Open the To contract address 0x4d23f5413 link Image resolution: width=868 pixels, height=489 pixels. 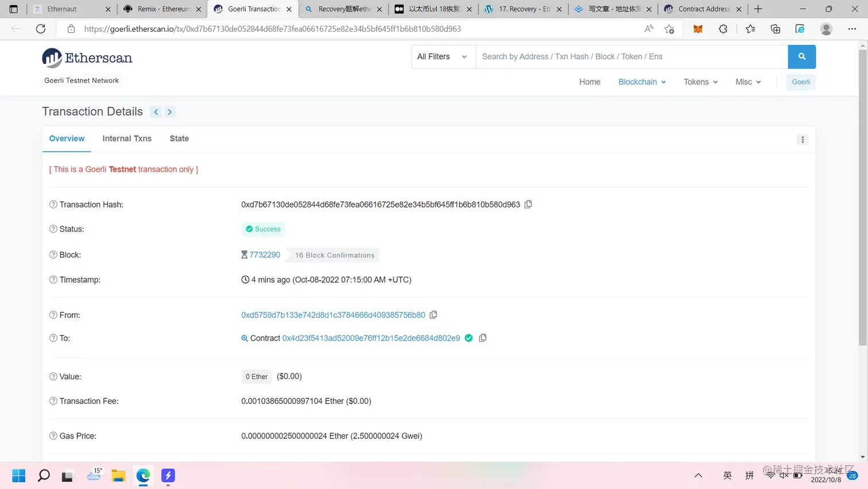(x=371, y=338)
